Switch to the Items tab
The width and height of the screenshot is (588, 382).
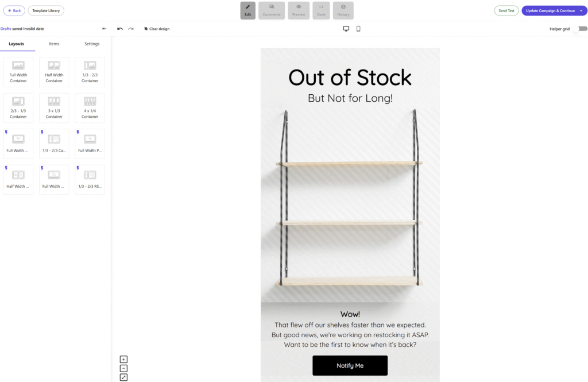54,43
